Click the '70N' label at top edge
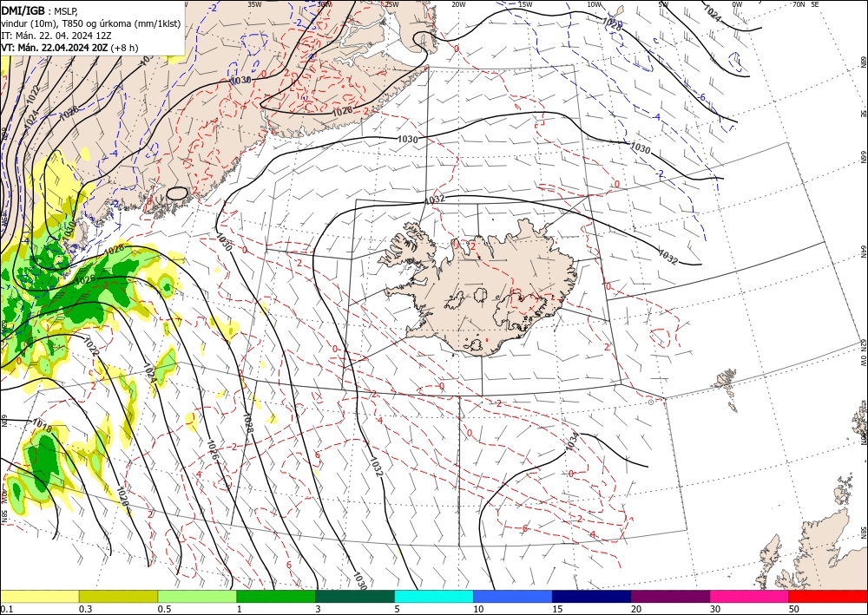 pyautogui.click(x=799, y=4)
